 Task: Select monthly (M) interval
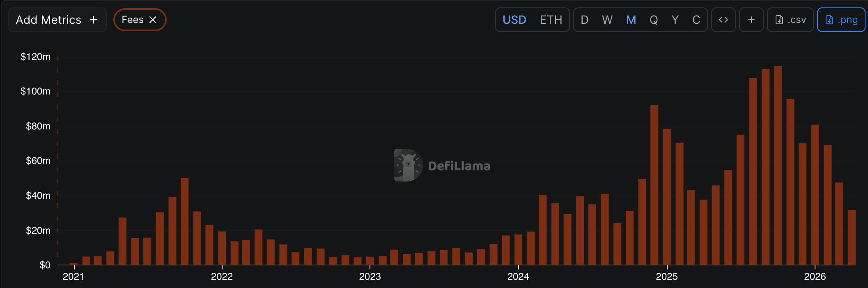[631, 20]
